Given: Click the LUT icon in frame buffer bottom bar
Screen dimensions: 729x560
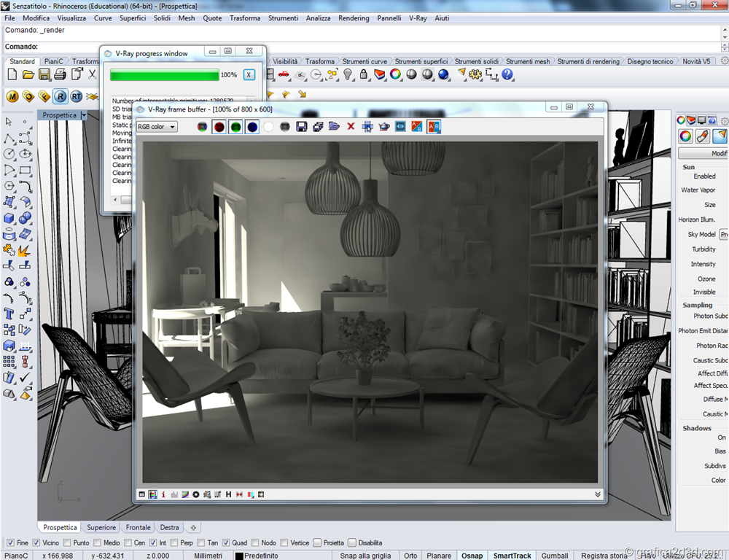Looking at the screenshot, I should (x=217, y=494).
